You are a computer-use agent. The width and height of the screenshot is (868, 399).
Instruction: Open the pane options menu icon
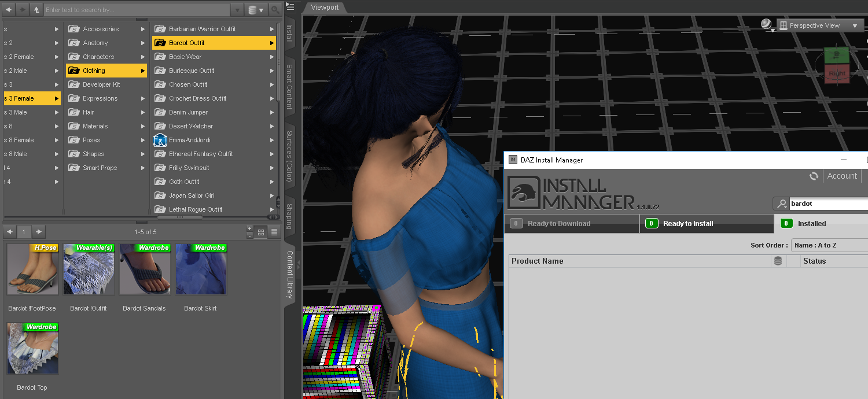coord(290,7)
